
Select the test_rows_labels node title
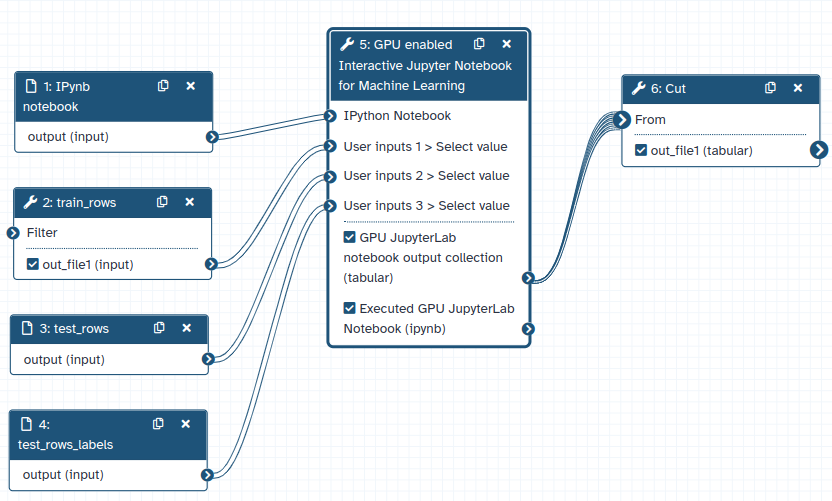[65, 434]
